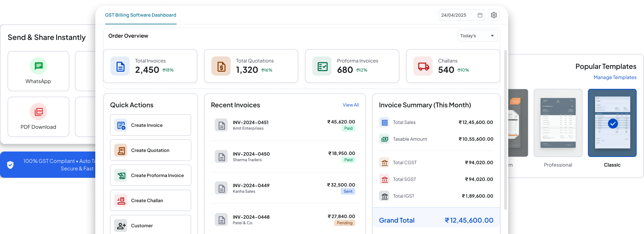Viewport: 644px width, 234px height.
Task: Open settings via the gear icon
Action: [x=494, y=15]
